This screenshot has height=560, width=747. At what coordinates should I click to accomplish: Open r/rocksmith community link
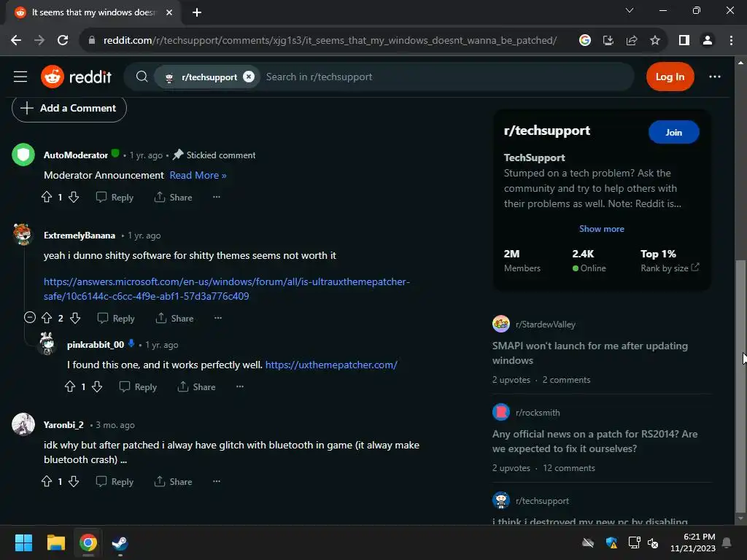pyautogui.click(x=538, y=413)
